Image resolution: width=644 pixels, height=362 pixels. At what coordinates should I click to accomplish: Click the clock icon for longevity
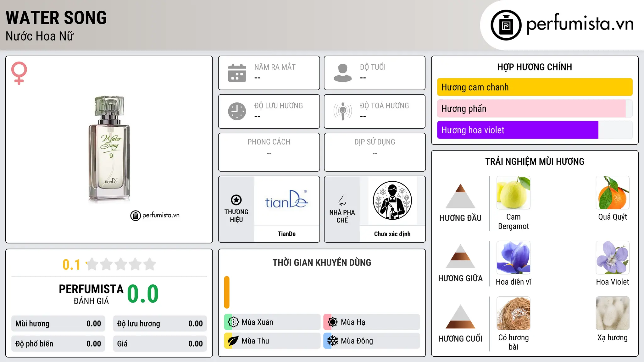click(x=237, y=111)
